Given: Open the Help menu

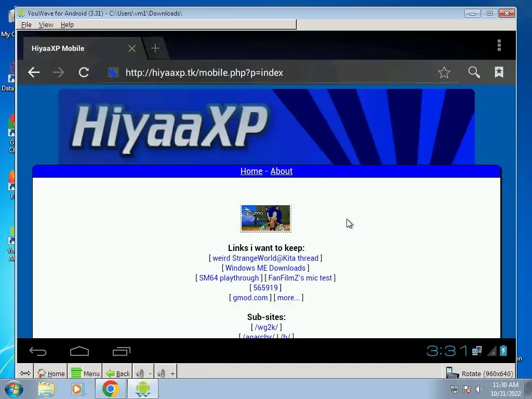Looking at the screenshot, I should point(67,25).
